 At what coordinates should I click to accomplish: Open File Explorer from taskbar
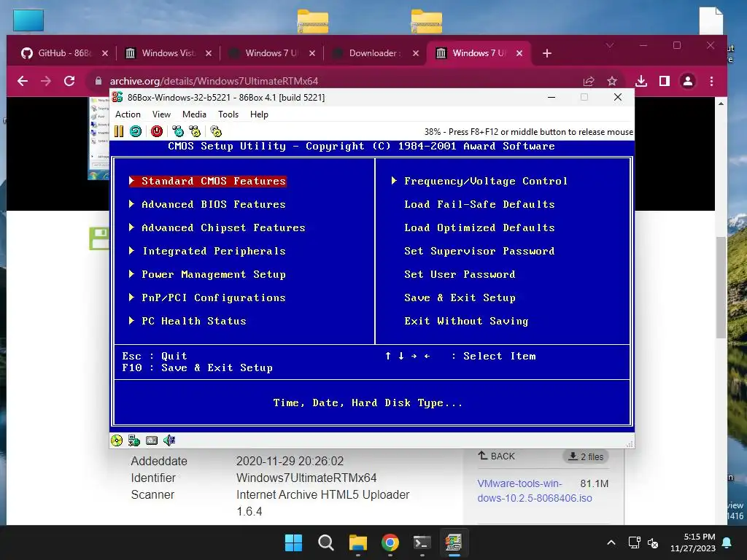click(357, 542)
